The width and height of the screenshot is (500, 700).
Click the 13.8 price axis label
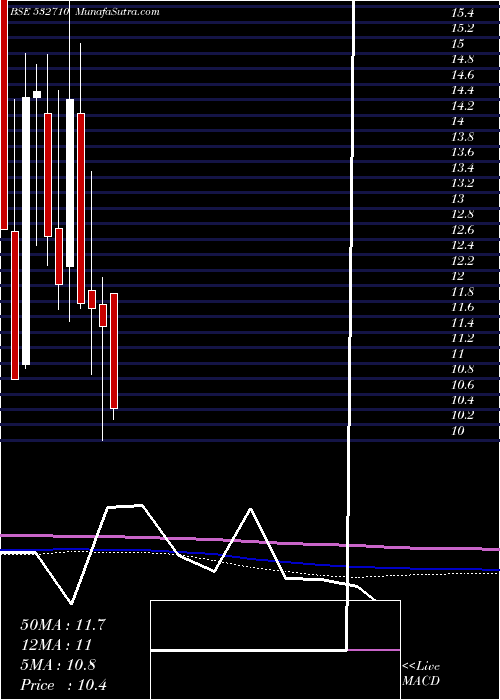coord(462,137)
